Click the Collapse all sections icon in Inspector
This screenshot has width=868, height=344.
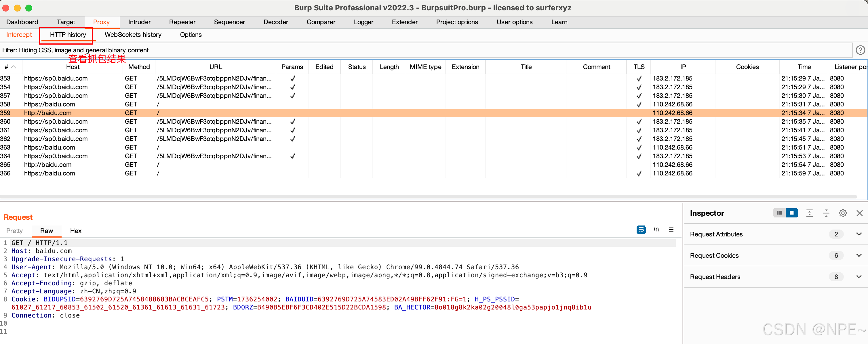pyautogui.click(x=826, y=213)
